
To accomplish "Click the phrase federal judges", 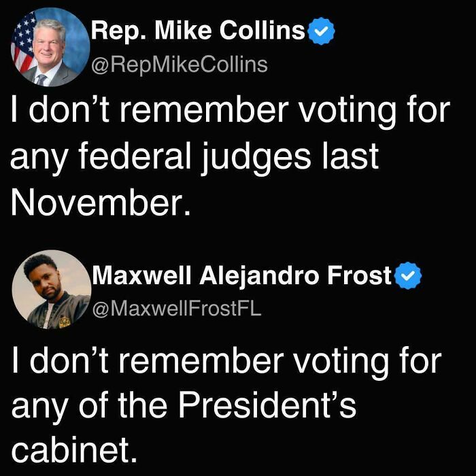I will click(195, 158).
